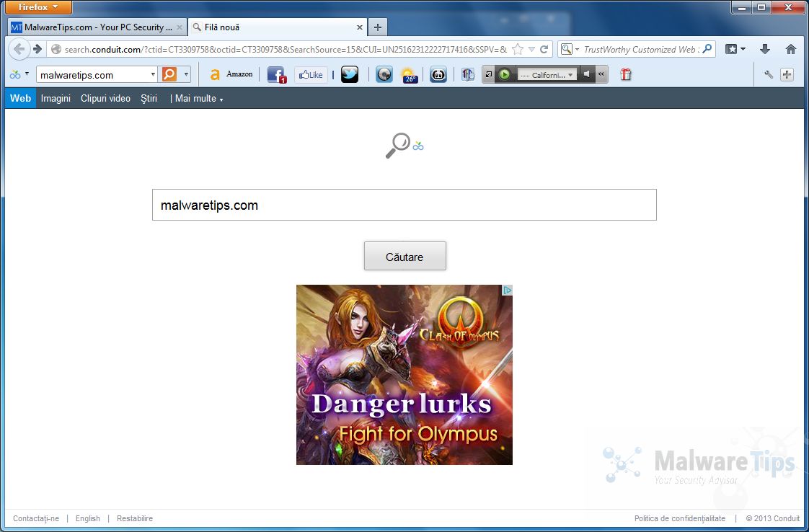Open toolbar options wrench icon

pos(769,75)
